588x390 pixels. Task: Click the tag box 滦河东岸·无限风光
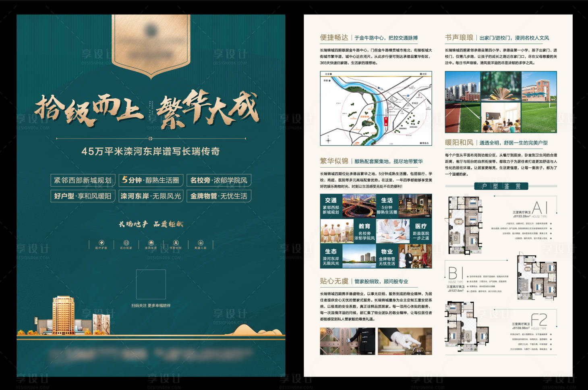pyautogui.click(x=151, y=196)
